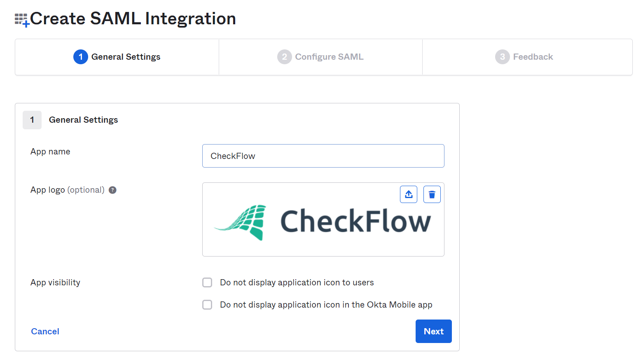This screenshot has width=643, height=364.
Task: Check 'Do not display icon in Okta Mobile app'
Action: (x=207, y=305)
